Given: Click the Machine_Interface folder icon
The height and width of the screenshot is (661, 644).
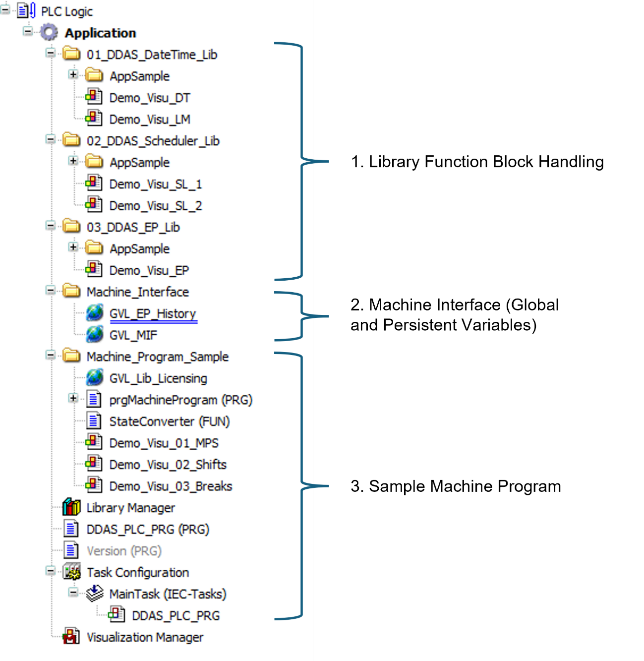Looking at the screenshot, I should (x=71, y=291).
